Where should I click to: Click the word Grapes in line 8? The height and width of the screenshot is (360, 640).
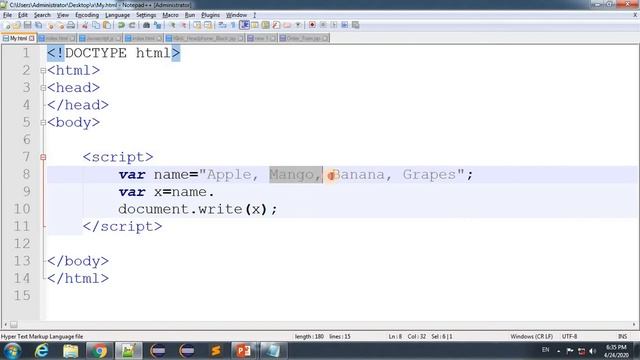click(429, 175)
